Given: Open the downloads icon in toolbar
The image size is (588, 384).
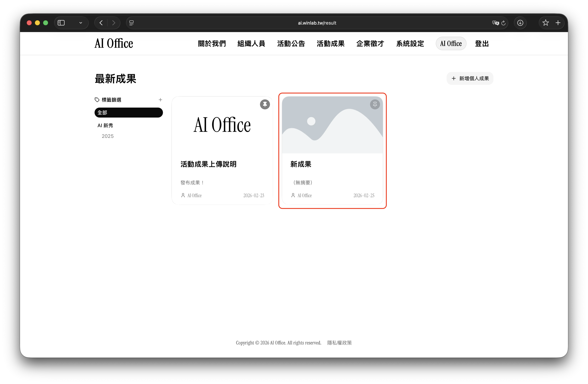Looking at the screenshot, I should point(520,23).
